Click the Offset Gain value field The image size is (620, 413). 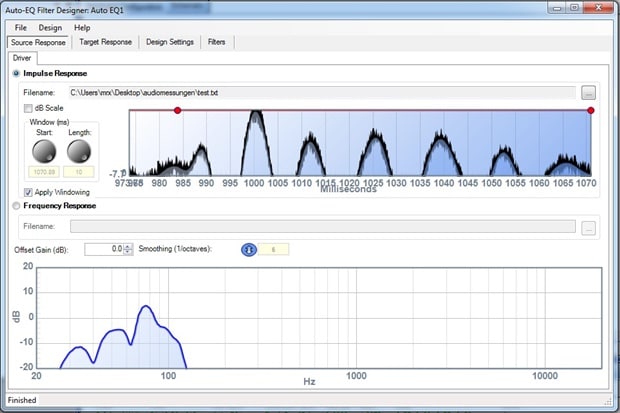click(104, 249)
